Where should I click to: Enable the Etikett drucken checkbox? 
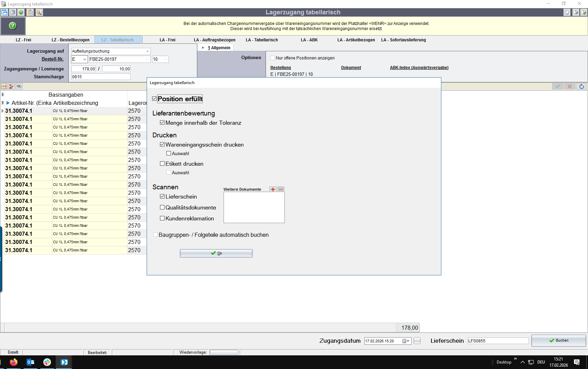click(x=162, y=164)
